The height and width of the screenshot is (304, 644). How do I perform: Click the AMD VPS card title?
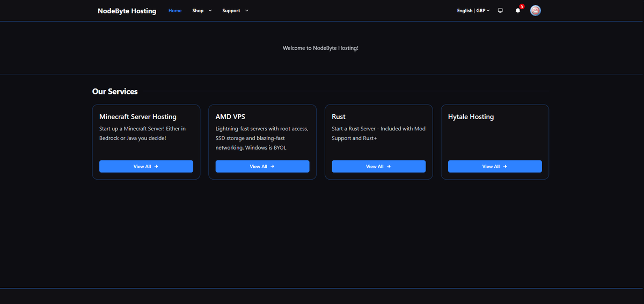230,117
